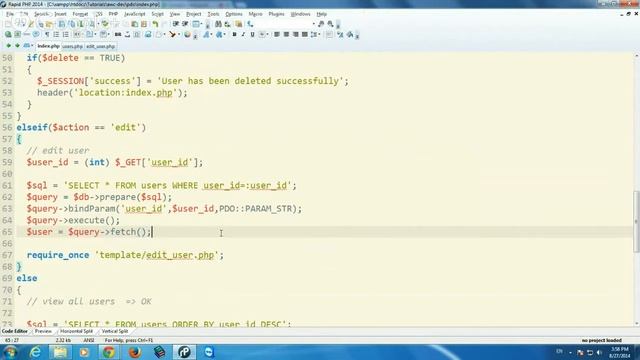Open the Help menu
Viewport: 640px width, 360px height.
point(322,14)
